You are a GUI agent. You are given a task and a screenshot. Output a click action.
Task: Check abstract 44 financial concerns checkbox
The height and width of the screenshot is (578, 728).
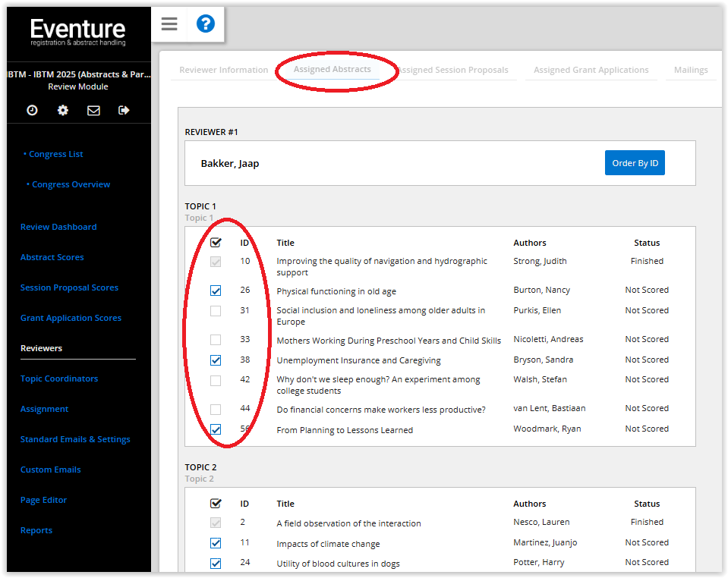216,409
